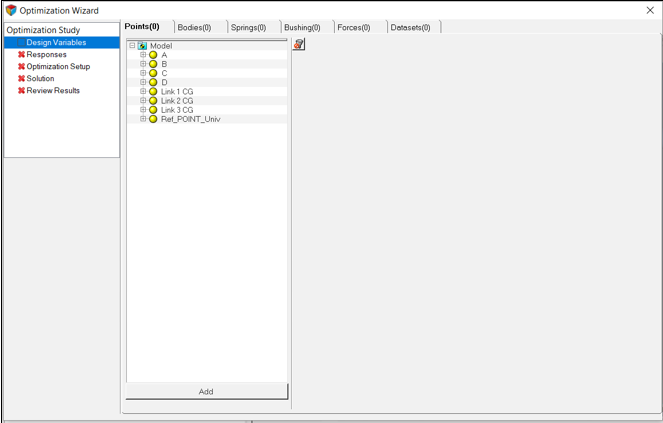Select Optimization Setup in the study list
The height and width of the screenshot is (423, 663).
click(58, 67)
